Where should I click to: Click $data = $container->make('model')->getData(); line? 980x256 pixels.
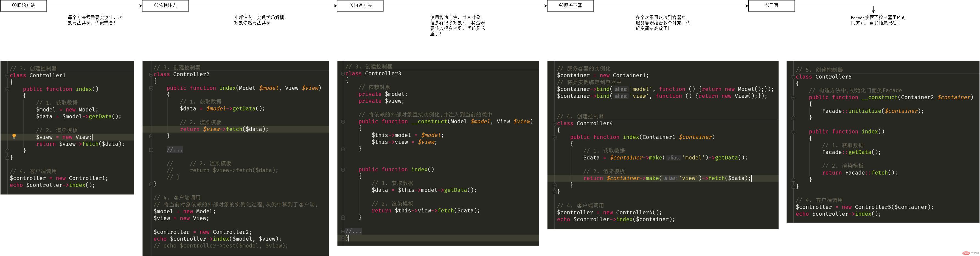[x=665, y=157]
